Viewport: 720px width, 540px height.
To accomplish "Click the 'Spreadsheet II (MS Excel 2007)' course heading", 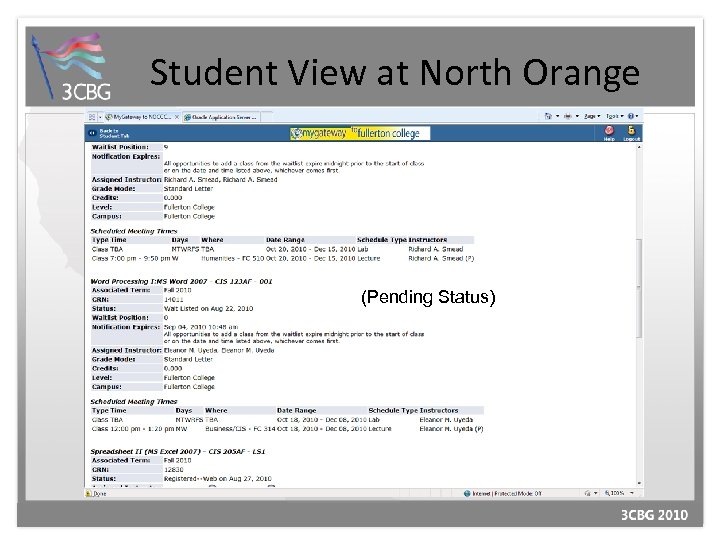I will [178, 451].
